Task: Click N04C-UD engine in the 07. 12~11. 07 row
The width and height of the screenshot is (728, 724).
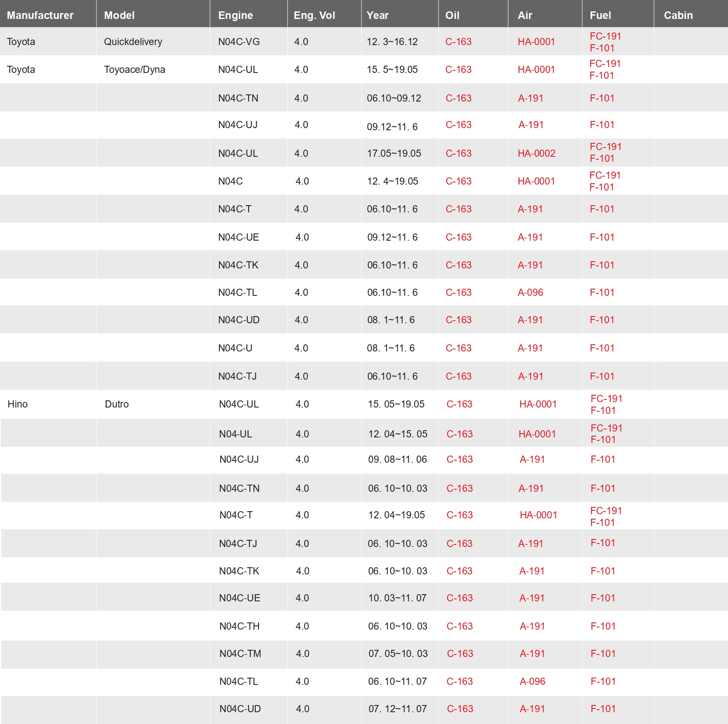Action: (x=240, y=709)
